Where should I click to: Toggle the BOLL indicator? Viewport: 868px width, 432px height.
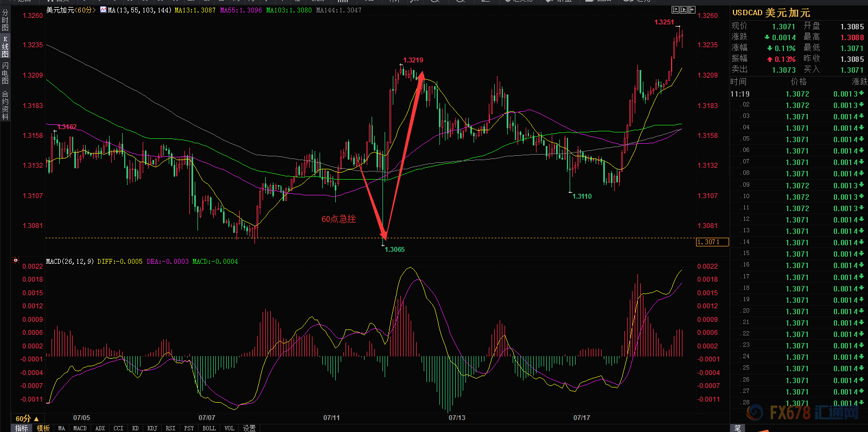tap(209, 428)
